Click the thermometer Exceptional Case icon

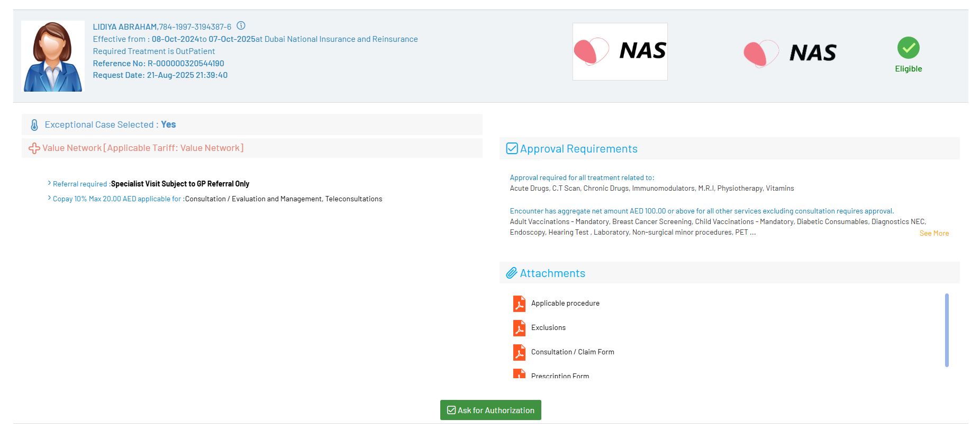[x=34, y=125]
